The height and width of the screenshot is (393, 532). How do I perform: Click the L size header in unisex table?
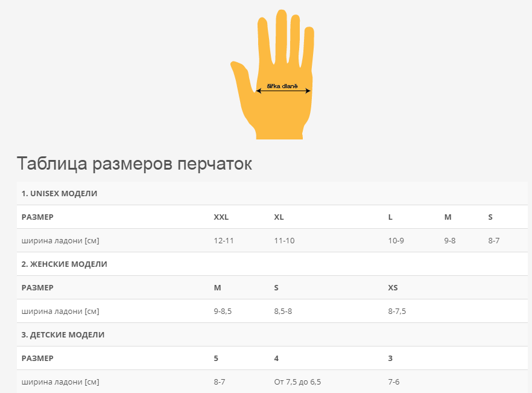point(390,217)
